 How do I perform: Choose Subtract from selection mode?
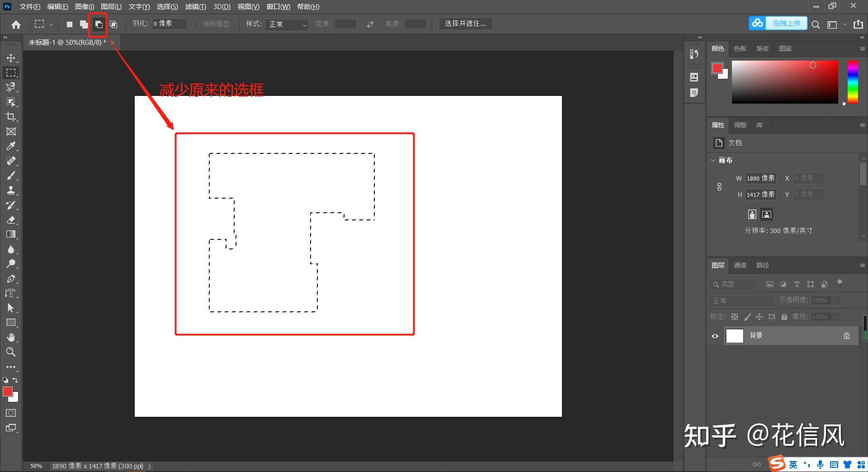(99, 24)
